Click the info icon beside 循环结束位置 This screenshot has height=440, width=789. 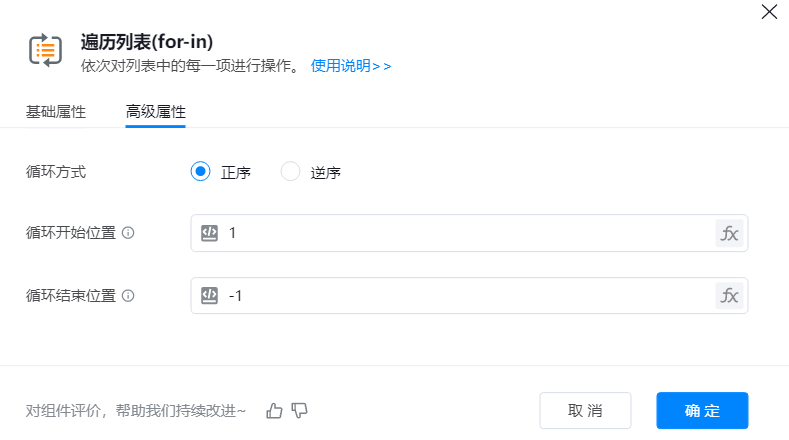[128, 296]
